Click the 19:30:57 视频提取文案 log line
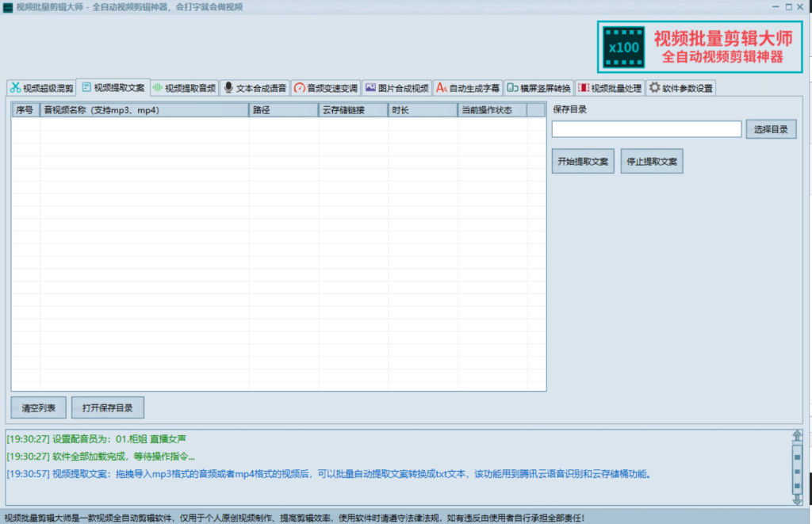Viewport: 812px width, 524px height. (329, 474)
